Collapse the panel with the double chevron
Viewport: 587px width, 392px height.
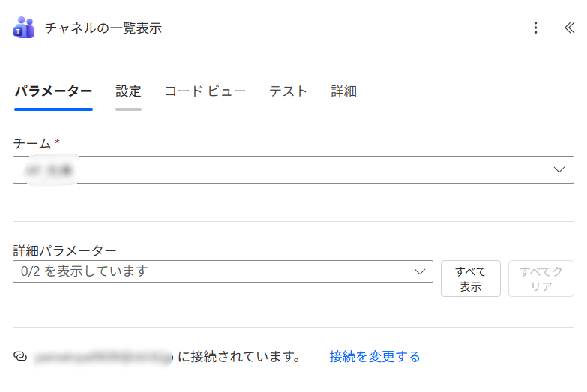pos(569,28)
